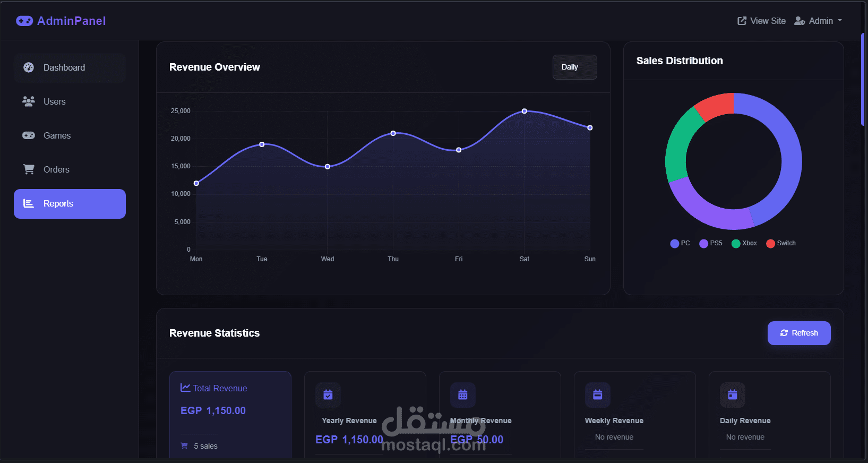Viewport: 868px width, 463px height.
Task: Click the 'EGP 50.00' monthly value
Action: point(477,440)
